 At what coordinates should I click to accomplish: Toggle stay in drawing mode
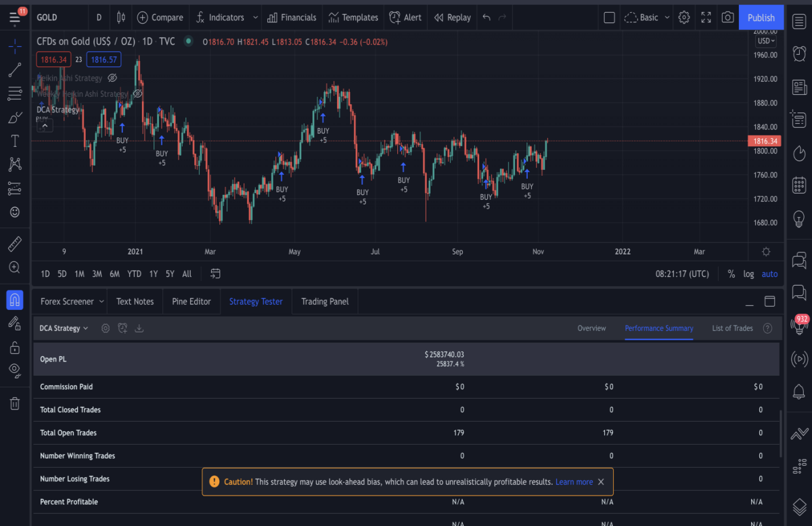coord(15,324)
